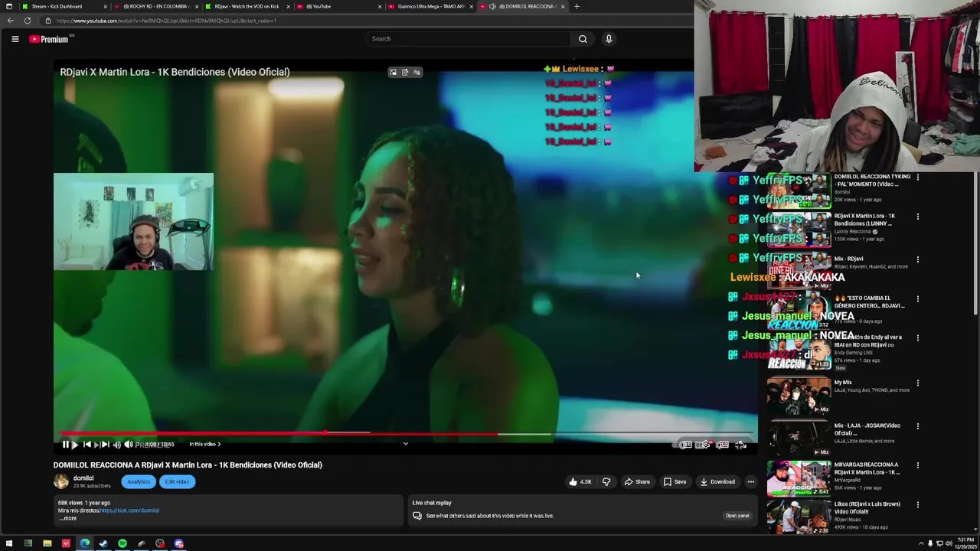Image resolution: width=980 pixels, height=551 pixels.
Task: Start voice search with microphone icon
Action: (x=609, y=39)
